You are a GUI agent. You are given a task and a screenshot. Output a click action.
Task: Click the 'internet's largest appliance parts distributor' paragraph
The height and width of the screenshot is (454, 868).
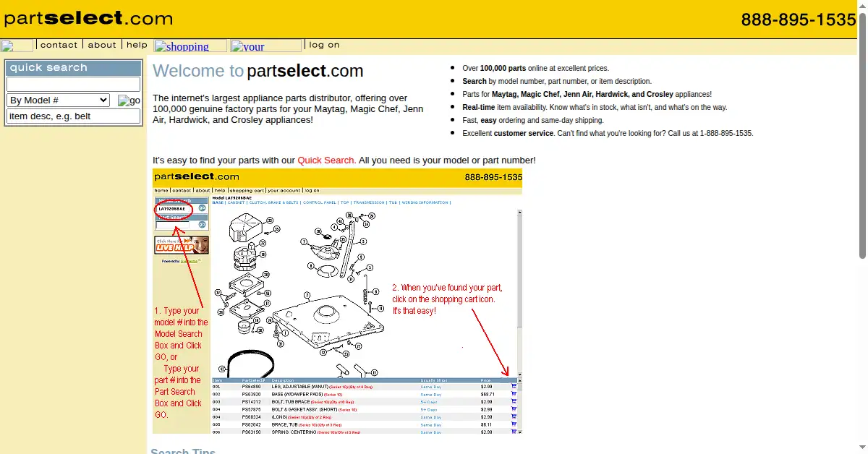288,109
